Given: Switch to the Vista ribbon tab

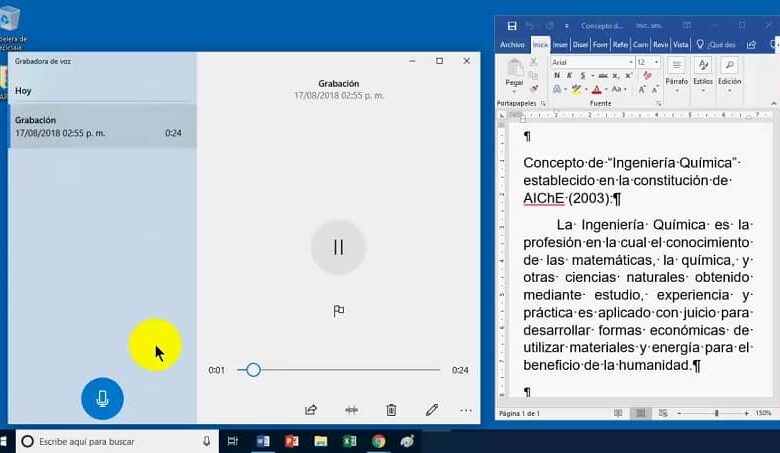Looking at the screenshot, I should point(681,45).
